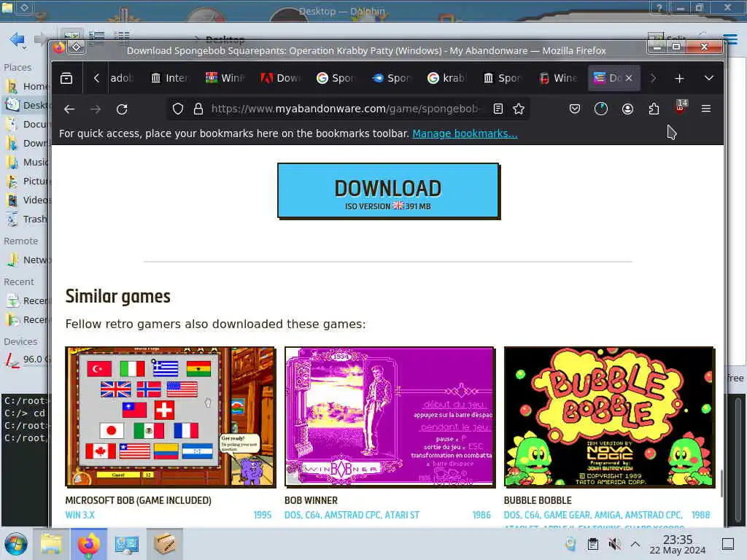Open a new tab with the plus button
This screenshot has width=747, height=560.
coord(679,78)
